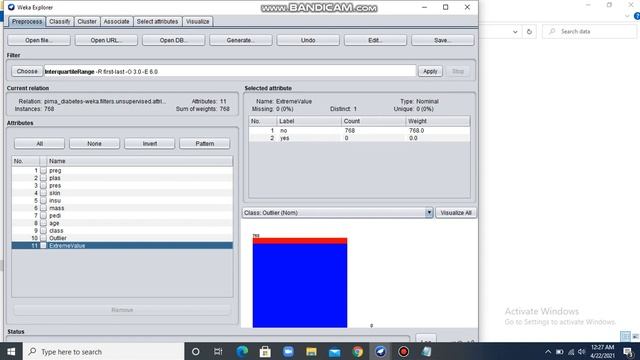
Task: Switch to the Associate tab
Action: point(116,22)
